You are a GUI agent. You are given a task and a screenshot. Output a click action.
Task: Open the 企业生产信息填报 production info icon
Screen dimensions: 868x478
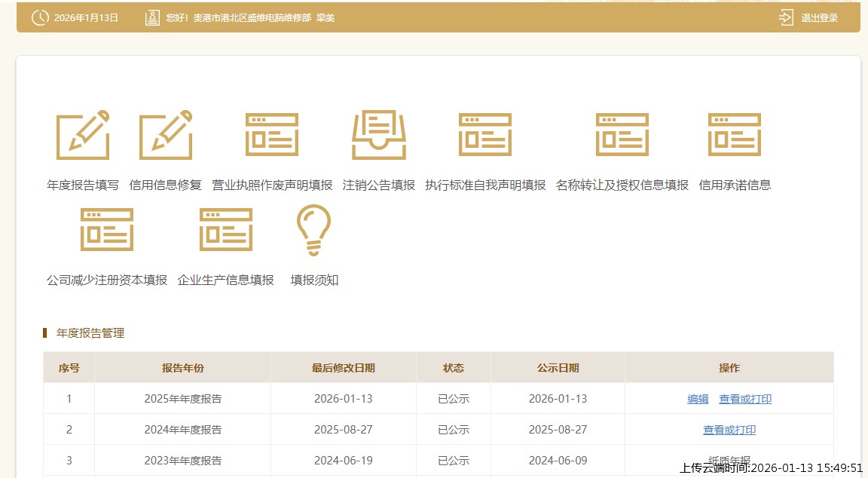click(226, 230)
